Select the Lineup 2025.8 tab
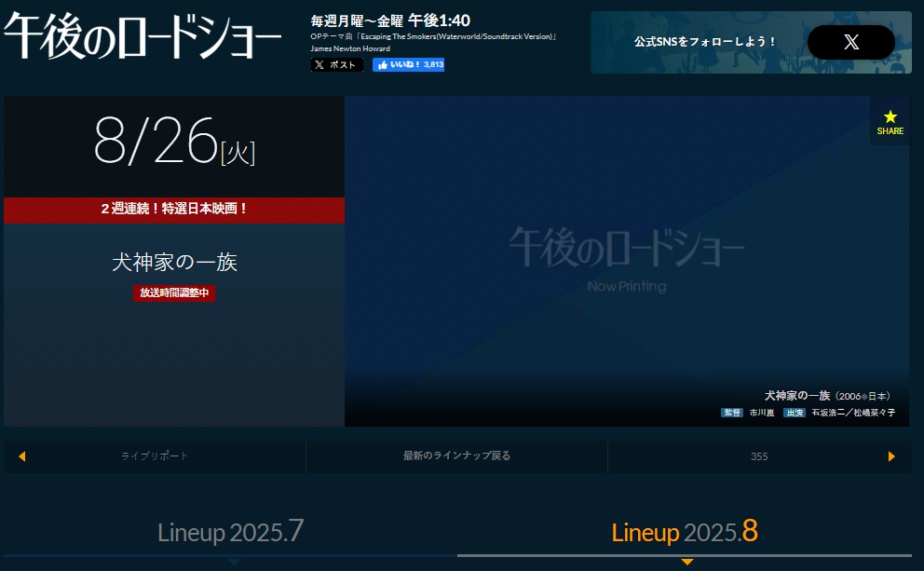The image size is (924, 571). click(685, 532)
